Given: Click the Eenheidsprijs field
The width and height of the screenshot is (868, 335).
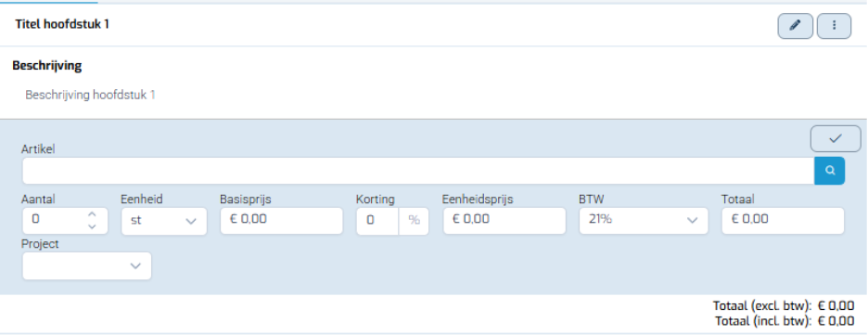Looking at the screenshot, I should tap(504, 221).
